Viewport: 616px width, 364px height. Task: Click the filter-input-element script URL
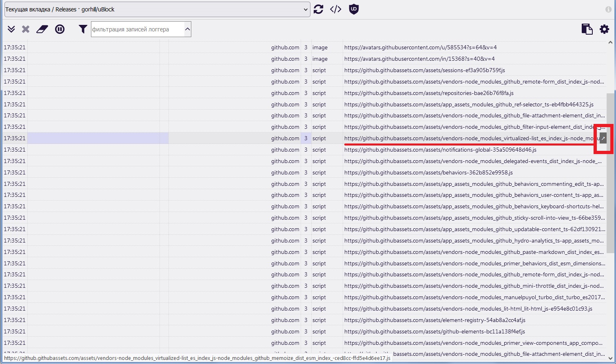click(x=474, y=127)
